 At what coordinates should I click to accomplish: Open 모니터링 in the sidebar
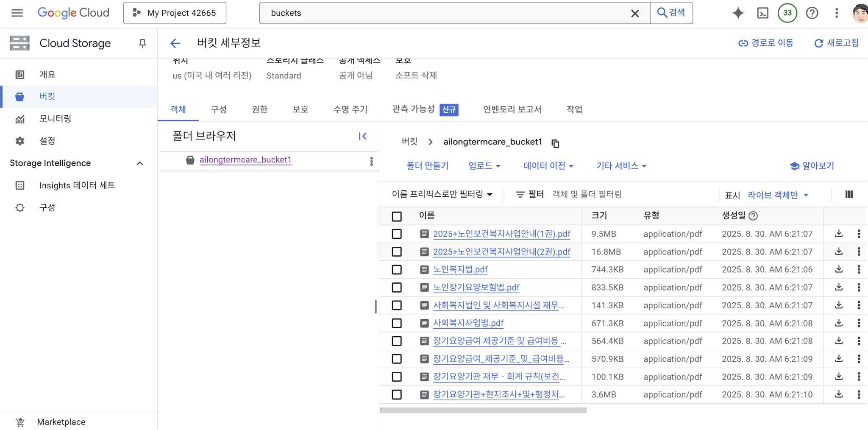click(x=79, y=119)
